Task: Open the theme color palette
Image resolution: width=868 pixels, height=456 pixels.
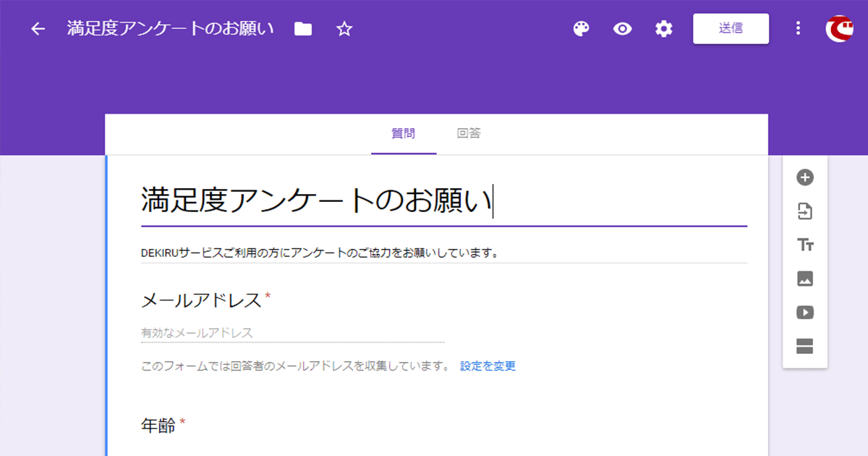Action: tap(581, 29)
